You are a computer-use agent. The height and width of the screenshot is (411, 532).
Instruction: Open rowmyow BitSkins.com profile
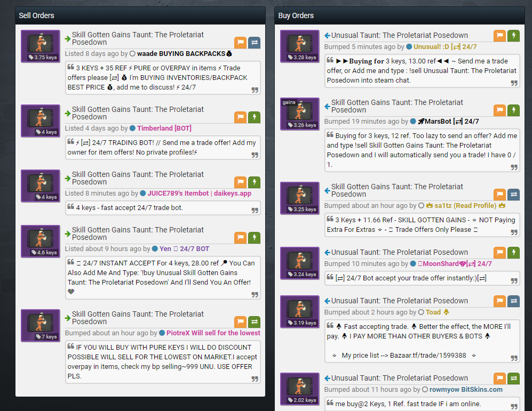tap(466, 389)
